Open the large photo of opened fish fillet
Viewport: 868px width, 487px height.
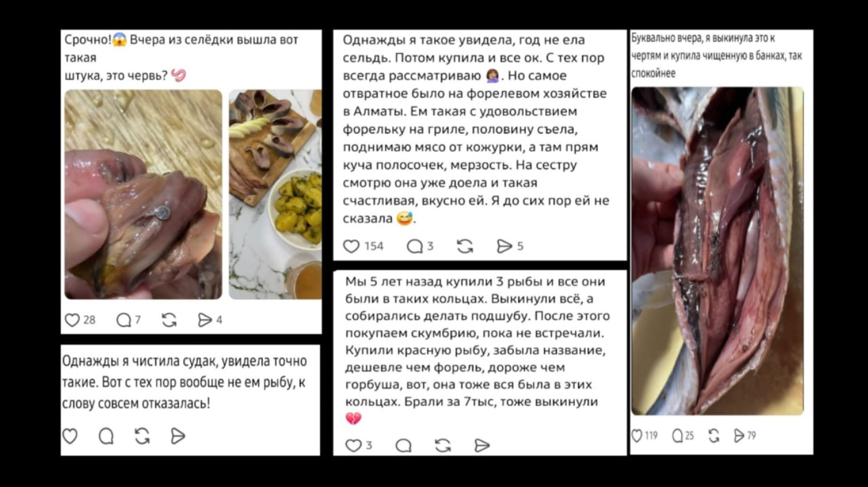tap(717, 251)
